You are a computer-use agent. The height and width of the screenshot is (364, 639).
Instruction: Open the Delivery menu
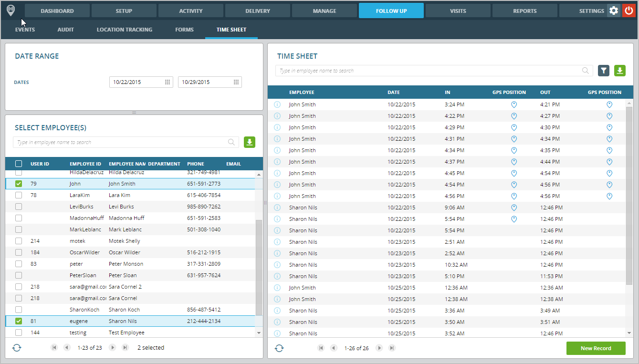point(258,10)
